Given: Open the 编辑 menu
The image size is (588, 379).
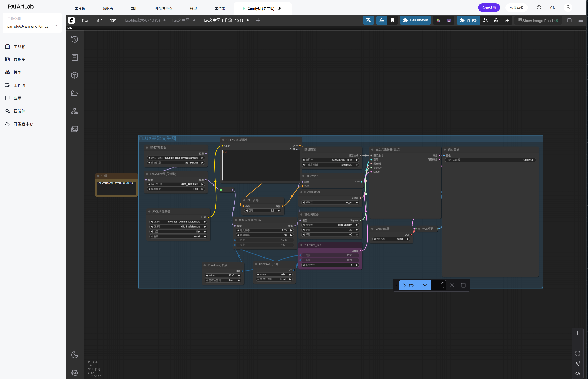Looking at the screenshot, I should [99, 20].
